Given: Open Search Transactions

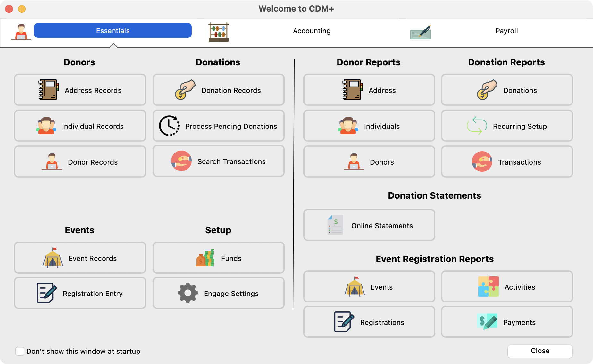Looking at the screenshot, I should 218,161.
